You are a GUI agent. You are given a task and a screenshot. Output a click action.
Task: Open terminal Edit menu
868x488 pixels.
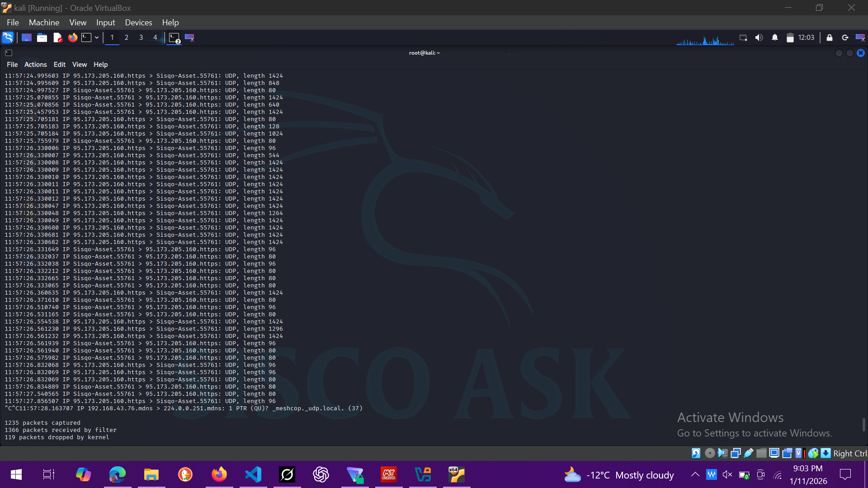coord(59,65)
